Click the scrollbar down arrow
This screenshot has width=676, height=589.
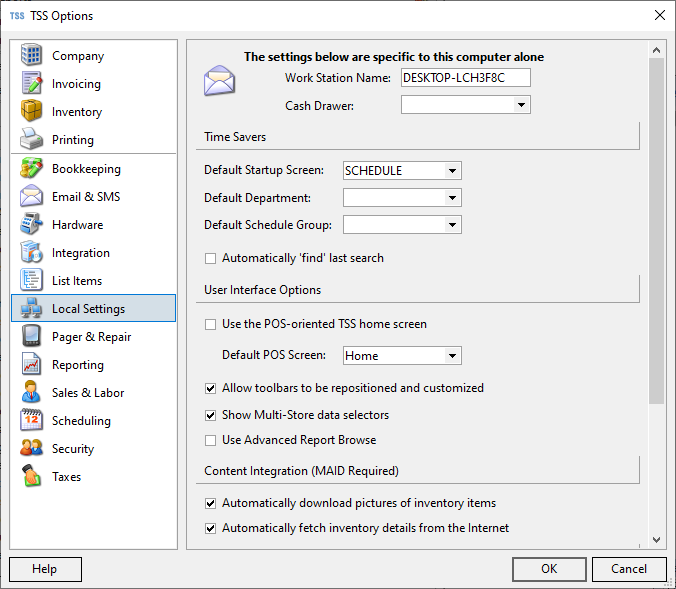click(x=657, y=539)
